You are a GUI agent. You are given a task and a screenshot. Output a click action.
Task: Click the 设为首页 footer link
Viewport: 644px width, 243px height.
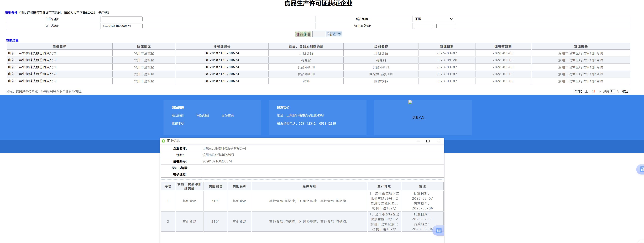(x=228, y=115)
